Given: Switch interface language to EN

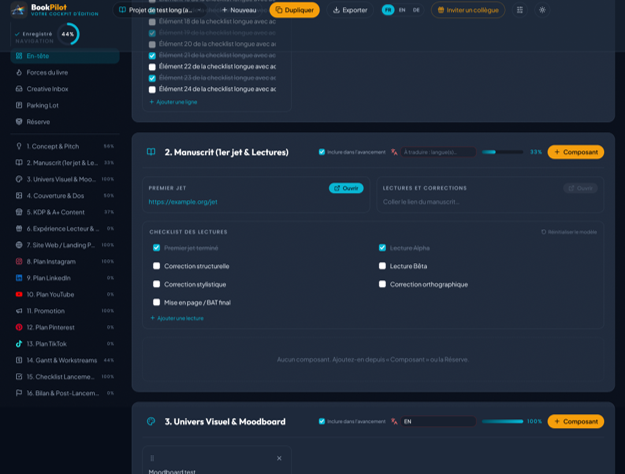Looking at the screenshot, I should pos(402,10).
